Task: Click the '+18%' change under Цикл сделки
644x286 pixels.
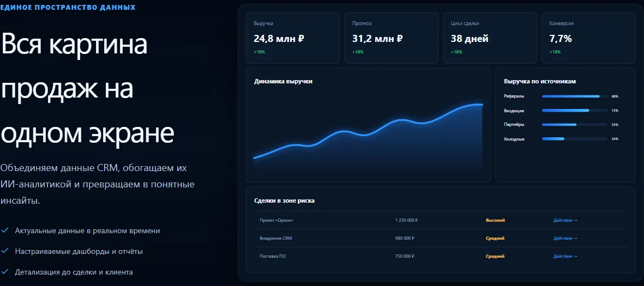Action: [x=456, y=52]
